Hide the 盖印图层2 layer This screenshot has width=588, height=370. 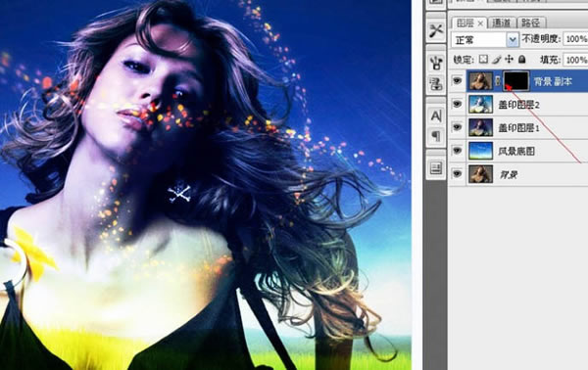point(457,104)
